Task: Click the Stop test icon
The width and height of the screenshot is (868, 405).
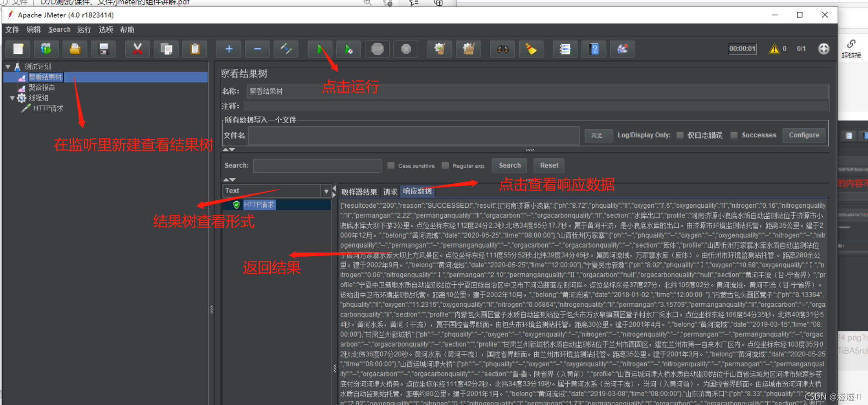Action: pyautogui.click(x=377, y=49)
